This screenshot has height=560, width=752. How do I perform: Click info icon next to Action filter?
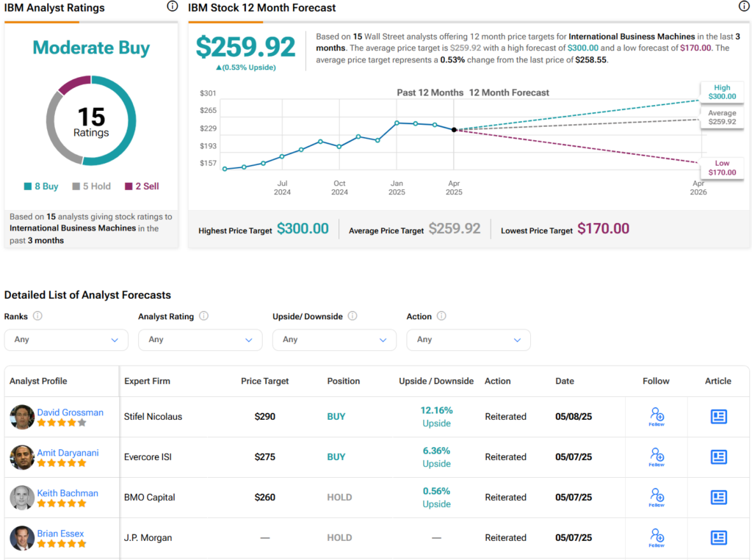click(x=441, y=316)
